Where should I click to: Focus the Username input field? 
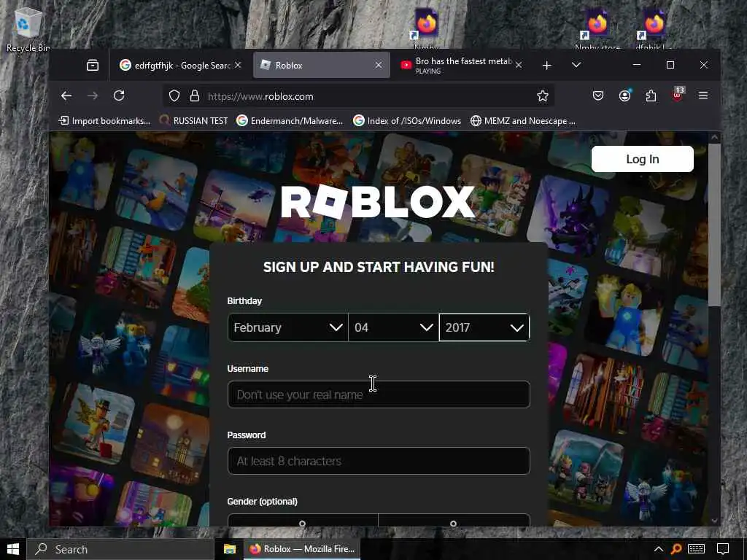(x=379, y=394)
